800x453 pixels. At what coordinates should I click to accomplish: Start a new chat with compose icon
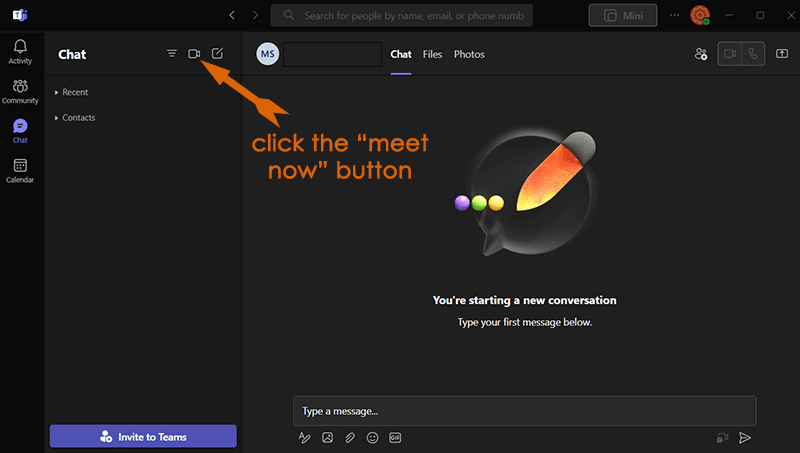point(218,54)
